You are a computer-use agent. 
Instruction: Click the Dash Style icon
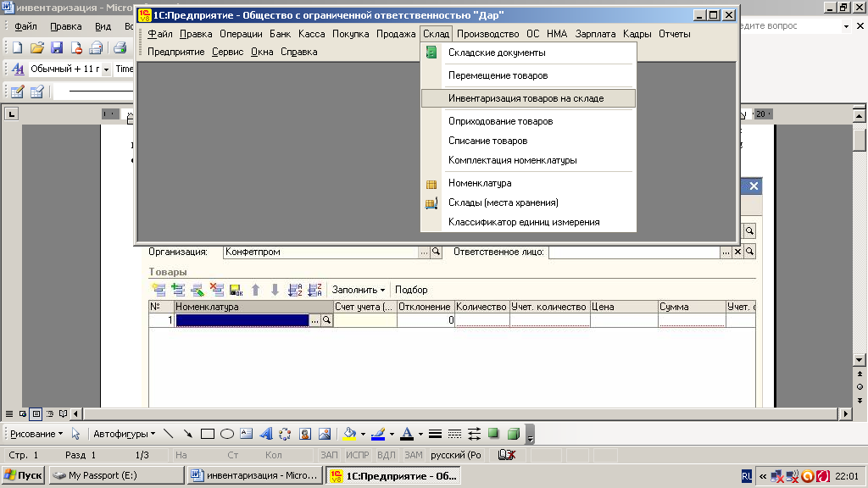454,434
